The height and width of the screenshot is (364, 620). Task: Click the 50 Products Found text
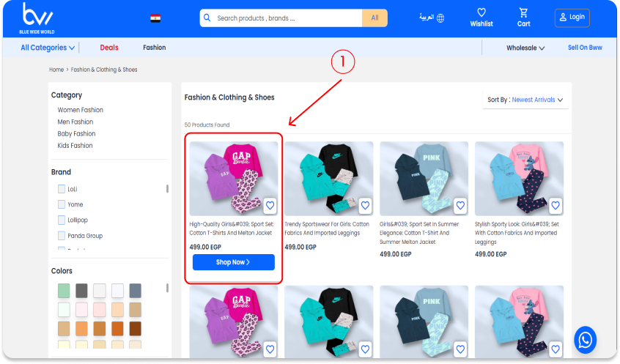[x=207, y=125]
